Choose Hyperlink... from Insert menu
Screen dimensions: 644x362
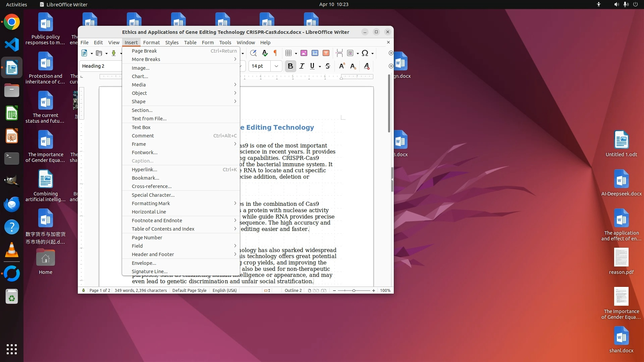coord(144,170)
